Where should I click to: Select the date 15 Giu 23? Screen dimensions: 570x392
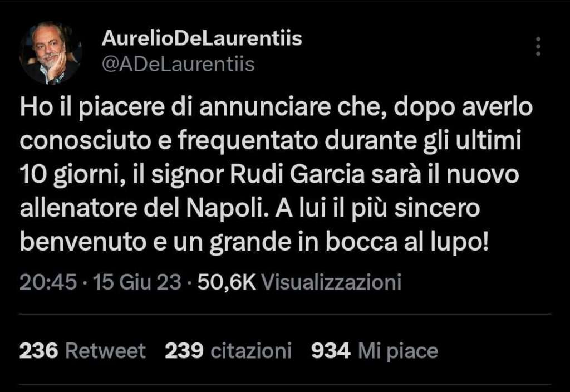pos(137,282)
